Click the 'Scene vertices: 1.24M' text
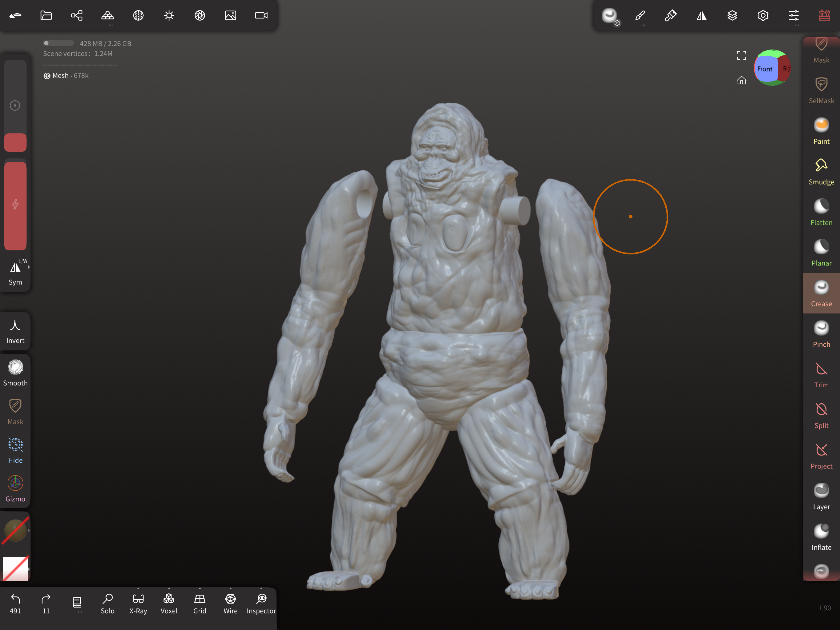Viewport: 840px width, 630px height. (78, 54)
